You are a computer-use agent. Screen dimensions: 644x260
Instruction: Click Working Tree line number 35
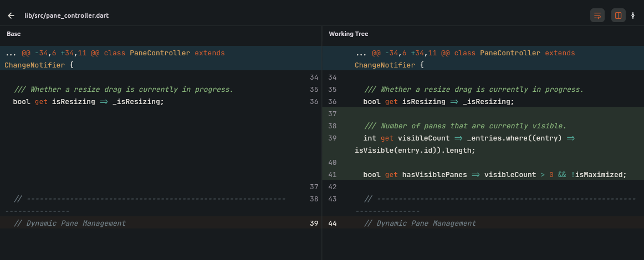pyautogui.click(x=333, y=90)
